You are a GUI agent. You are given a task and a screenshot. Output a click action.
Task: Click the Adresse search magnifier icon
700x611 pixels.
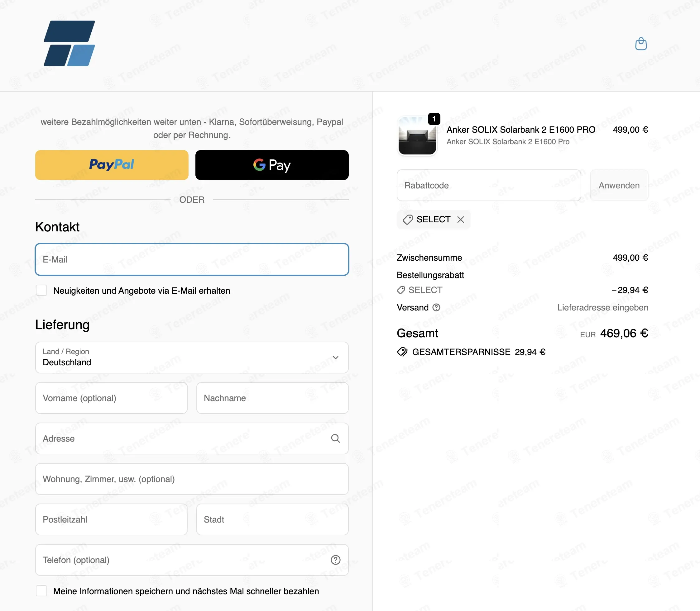(335, 438)
